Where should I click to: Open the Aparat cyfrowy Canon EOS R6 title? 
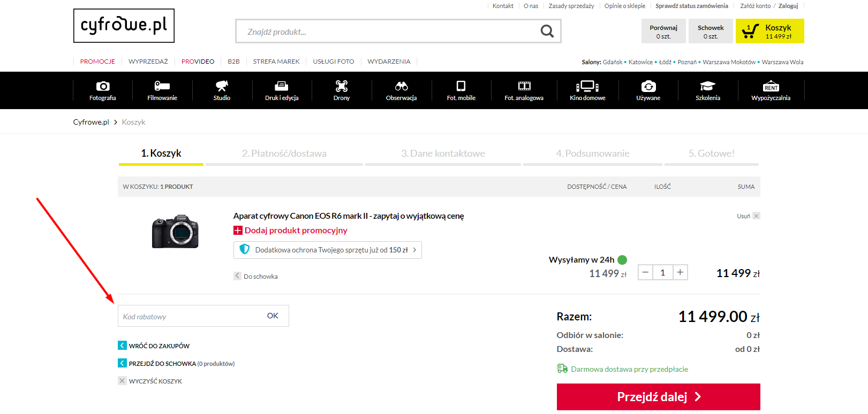[x=349, y=216]
